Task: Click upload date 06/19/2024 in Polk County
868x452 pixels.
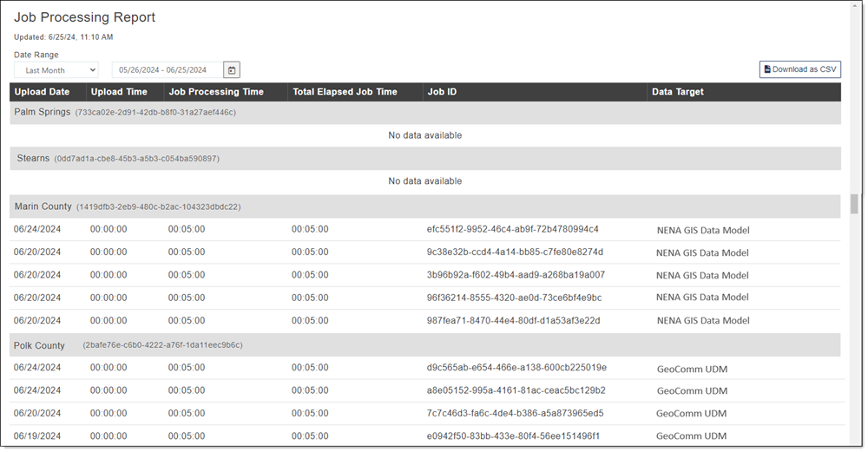Action: pos(37,436)
